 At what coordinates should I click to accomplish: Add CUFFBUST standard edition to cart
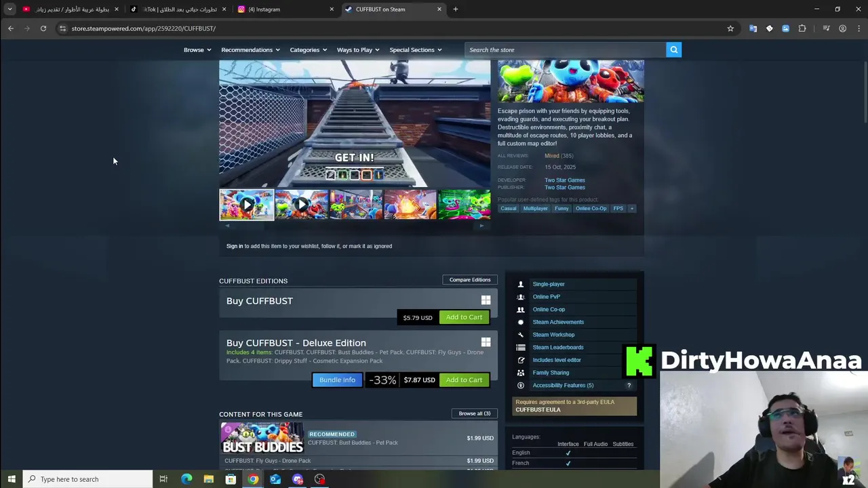pos(464,317)
